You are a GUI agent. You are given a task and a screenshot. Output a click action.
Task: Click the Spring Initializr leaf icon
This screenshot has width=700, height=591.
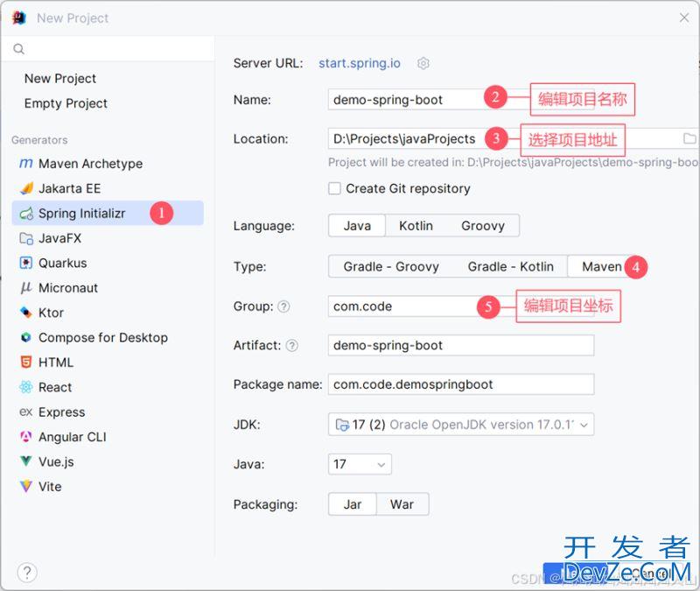[26, 214]
